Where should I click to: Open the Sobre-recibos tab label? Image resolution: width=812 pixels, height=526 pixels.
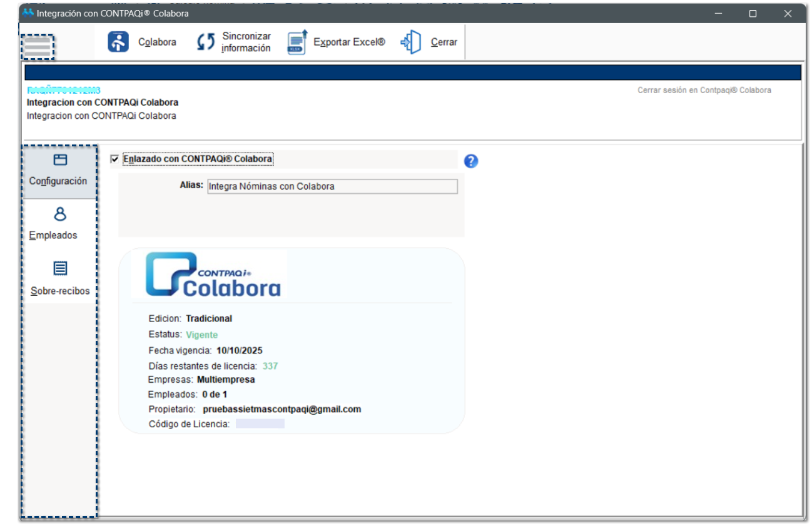click(x=60, y=291)
